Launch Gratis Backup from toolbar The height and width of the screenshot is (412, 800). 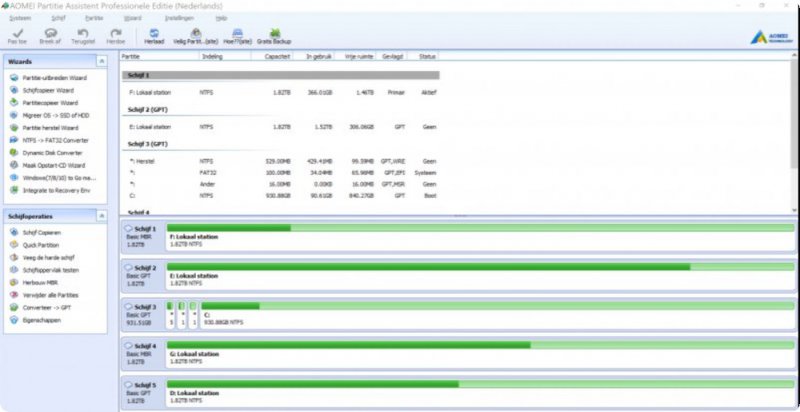[274, 36]
